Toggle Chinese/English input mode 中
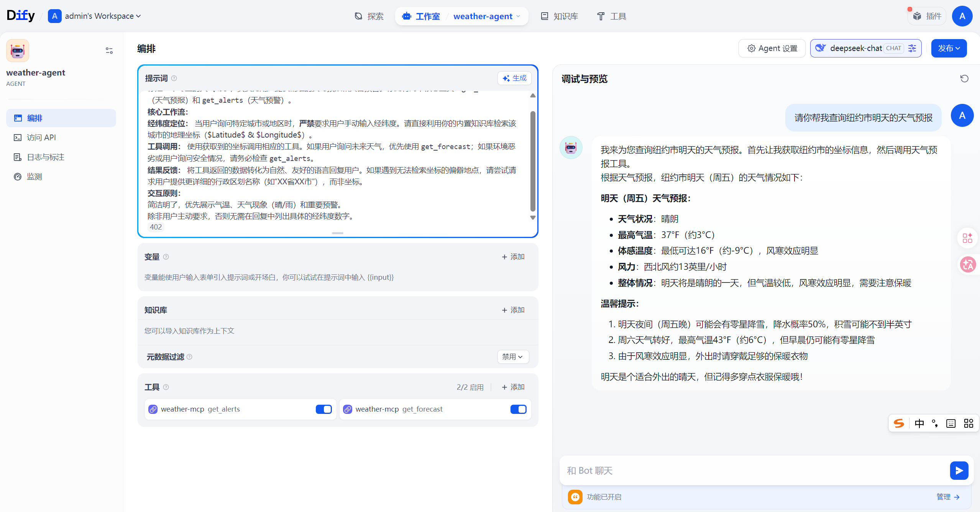 (919, 423)
